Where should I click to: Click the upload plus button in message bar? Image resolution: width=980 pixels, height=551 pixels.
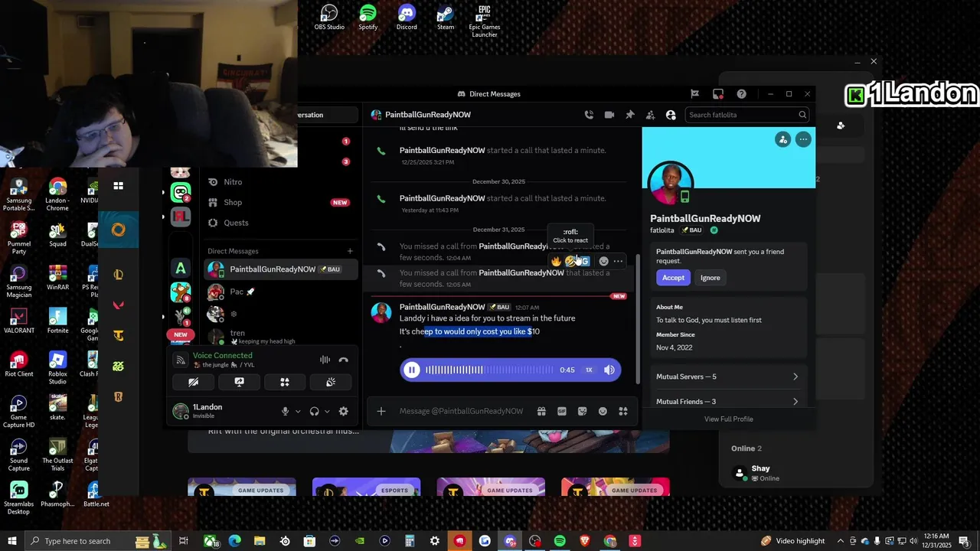click(x=381, y=411)
